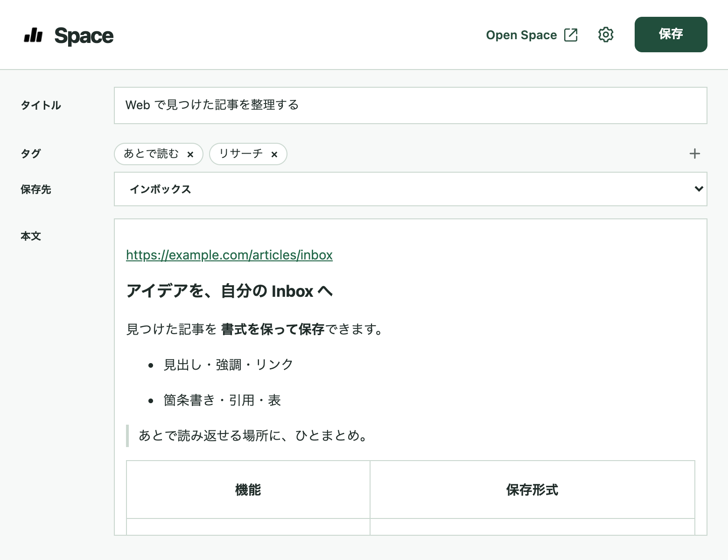Open the Open Space link
The width and height of the screenshot is (728, 560).
coord(532,35)
